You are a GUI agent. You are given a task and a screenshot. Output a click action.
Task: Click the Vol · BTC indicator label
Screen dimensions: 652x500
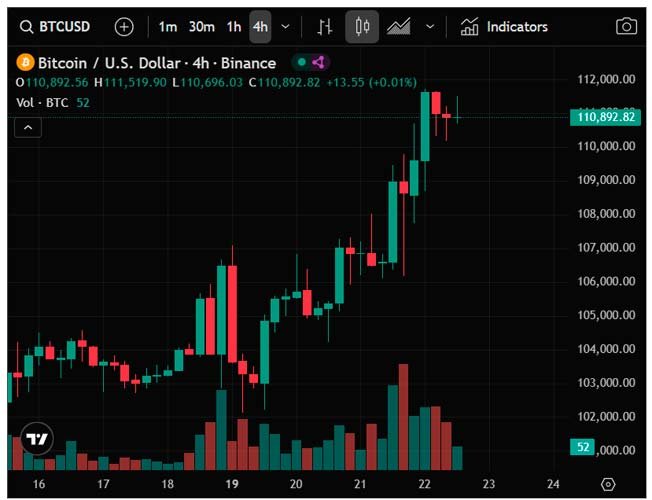(43, 102)
